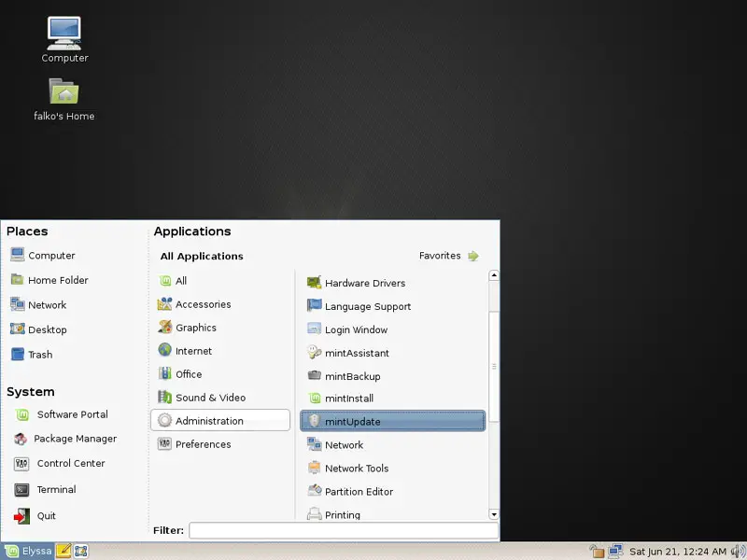Launch Terminal from System section
Viewport: 747px width, 560px height.
click(x=45, y=489)
